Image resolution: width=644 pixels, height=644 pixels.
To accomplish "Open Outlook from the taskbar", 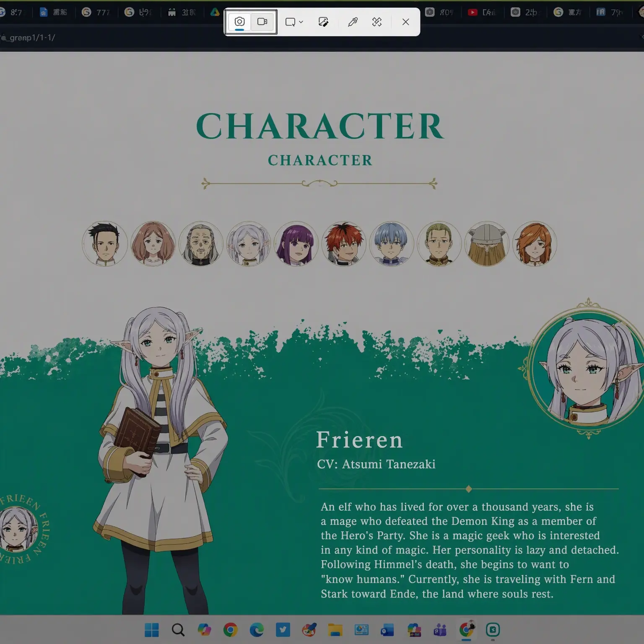I will (387, 630).
